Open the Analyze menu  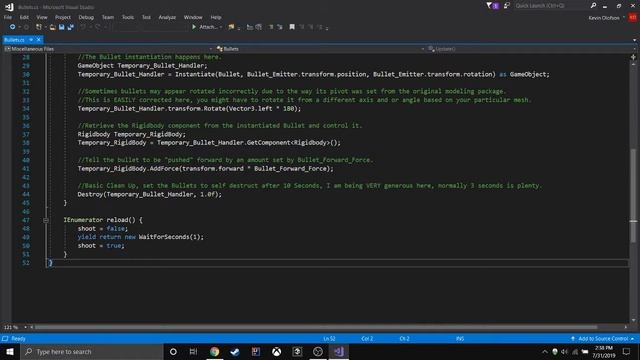pos(167,17)
